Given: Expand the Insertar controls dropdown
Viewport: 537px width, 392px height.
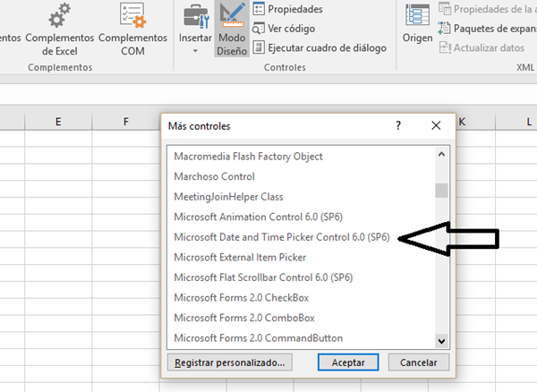Looking at the screenshot, I should pos(195,50).
